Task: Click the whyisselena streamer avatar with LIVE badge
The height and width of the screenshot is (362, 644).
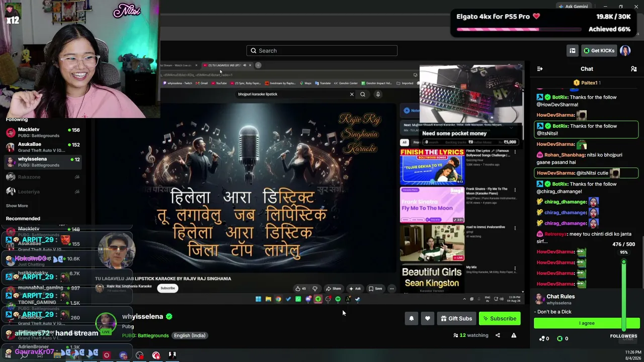Action: coord(106,323)
